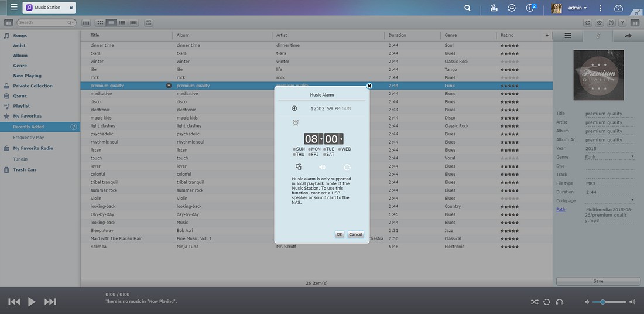
Task: Open the alarm minute dropdown
Action: (341, 139)
